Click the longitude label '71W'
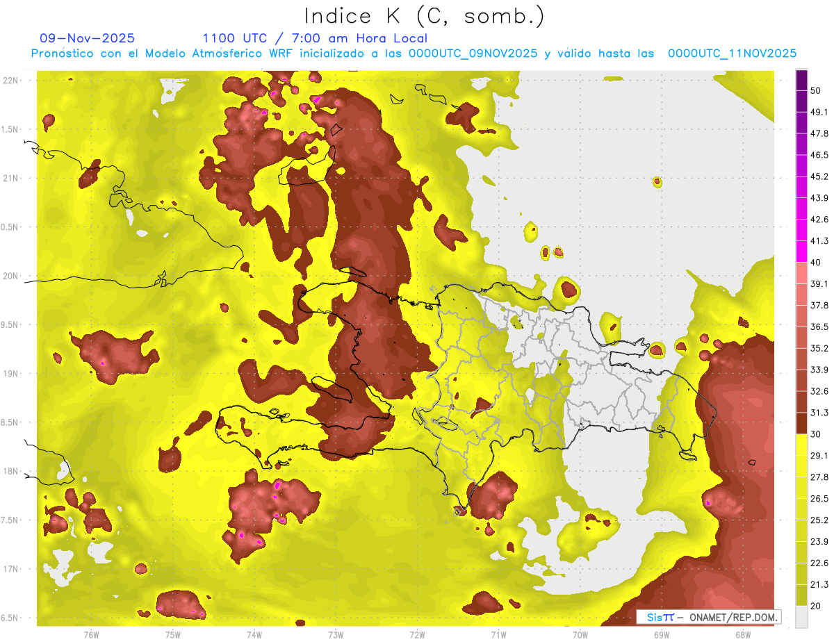Viewport: 834px width, 644px height. click(x=498, y=635)
